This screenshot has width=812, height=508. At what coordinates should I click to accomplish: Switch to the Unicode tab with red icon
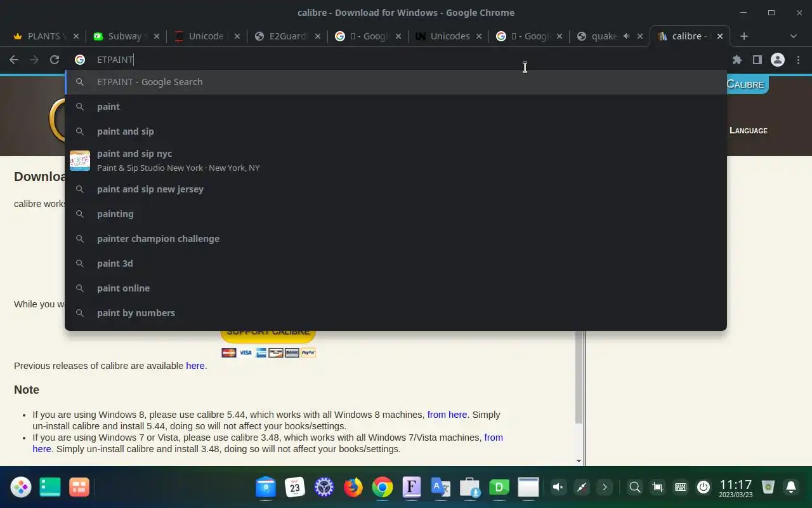pos(206,36)
